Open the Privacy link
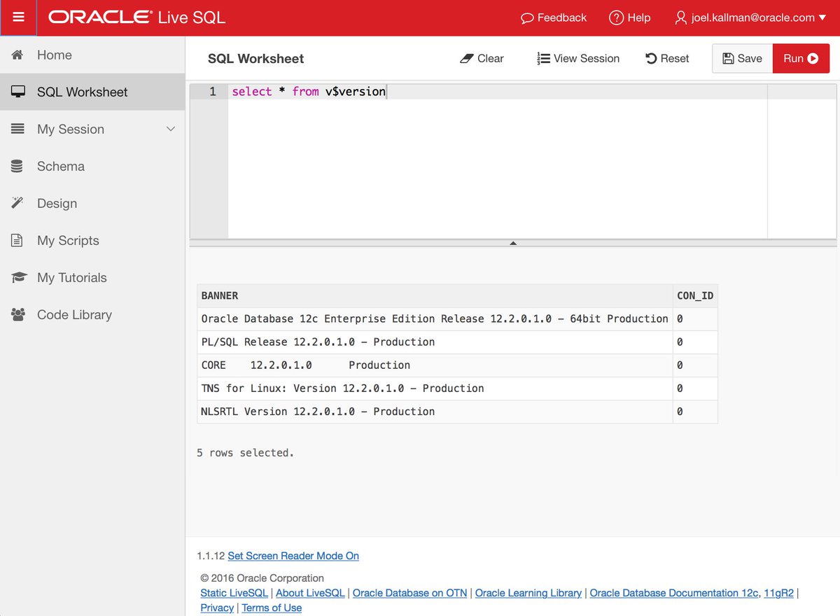Viewport: 840px width, 616px height. coord(217,608)
